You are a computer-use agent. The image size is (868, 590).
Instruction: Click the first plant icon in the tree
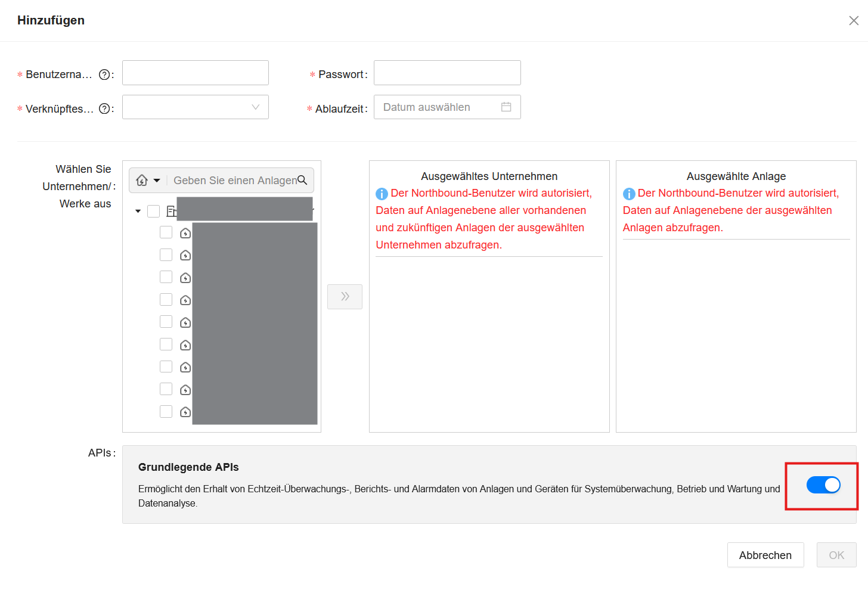185,232
